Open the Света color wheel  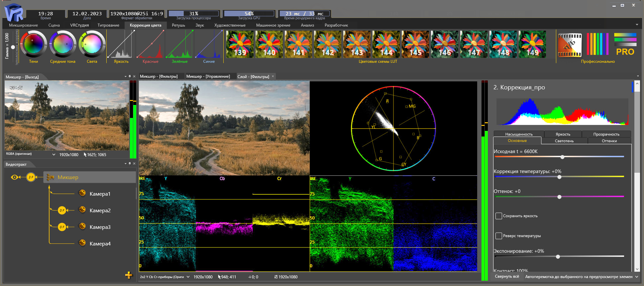pos(92,44)
